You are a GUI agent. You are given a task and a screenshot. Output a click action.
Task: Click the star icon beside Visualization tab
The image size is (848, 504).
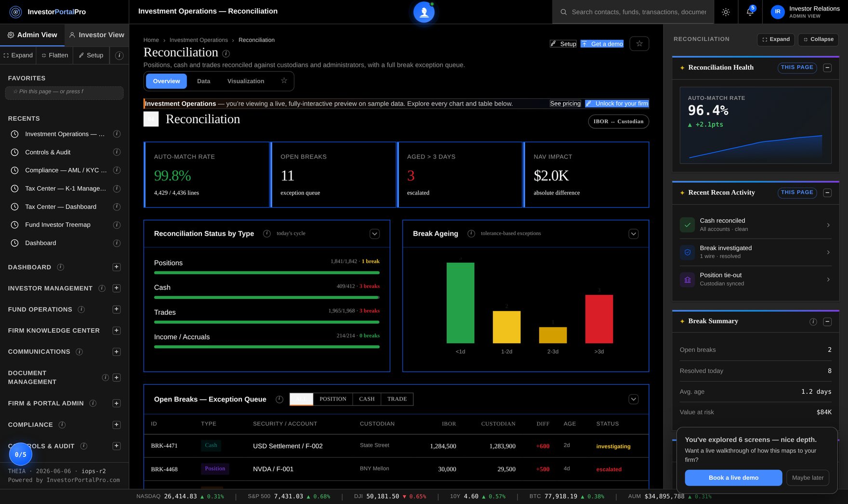[284, 81]
